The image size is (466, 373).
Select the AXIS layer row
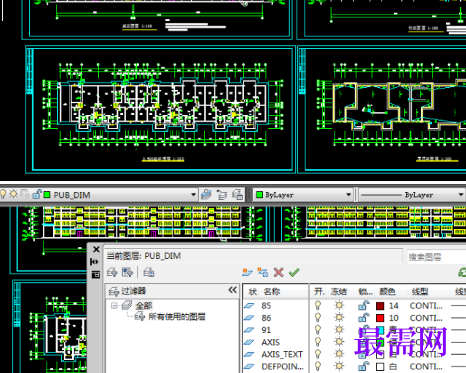point(271,342)
